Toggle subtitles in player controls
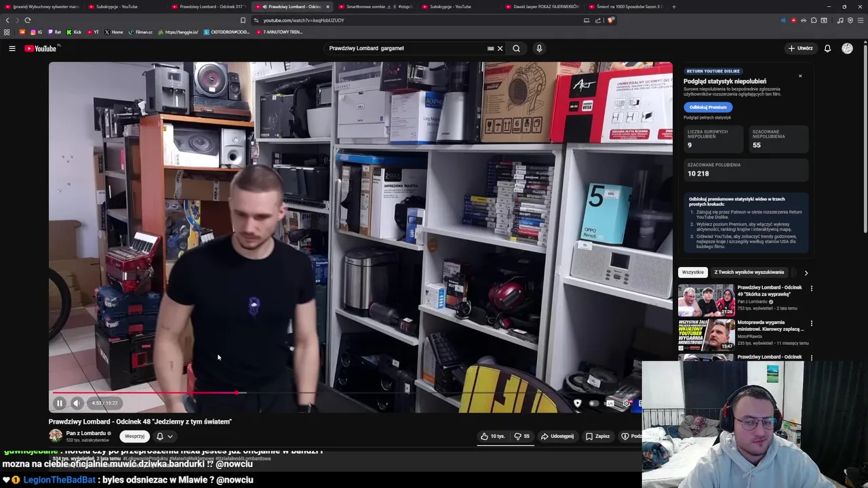 [610, 403]
